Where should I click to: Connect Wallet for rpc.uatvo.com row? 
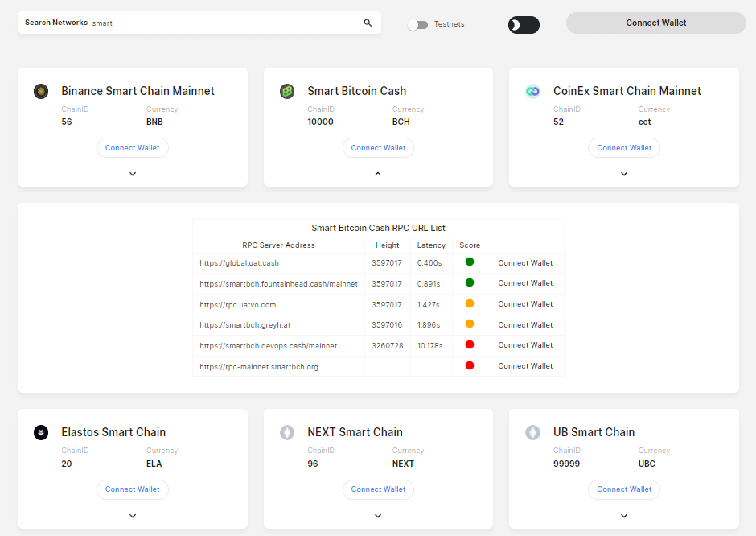525,304
